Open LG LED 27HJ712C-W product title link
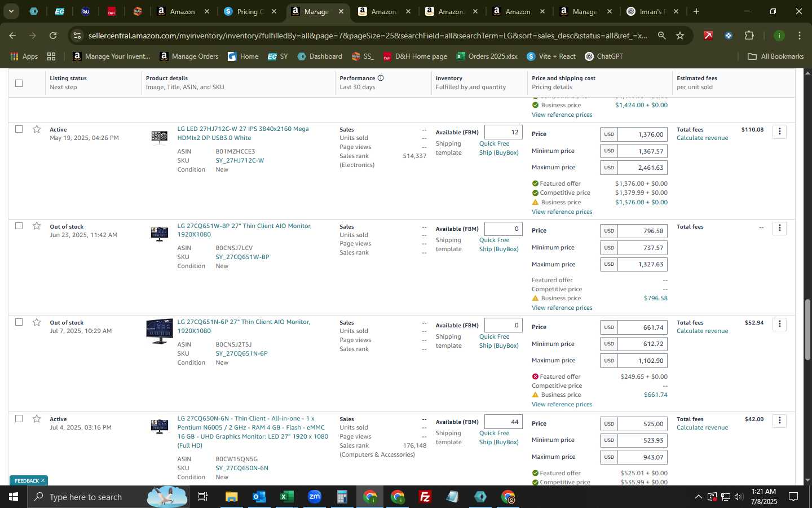The height and width of the screenshot is (508, 812). coord(243,133)
